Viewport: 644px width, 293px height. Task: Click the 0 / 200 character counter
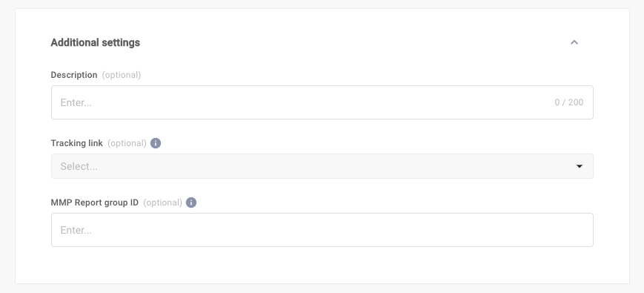569,102
